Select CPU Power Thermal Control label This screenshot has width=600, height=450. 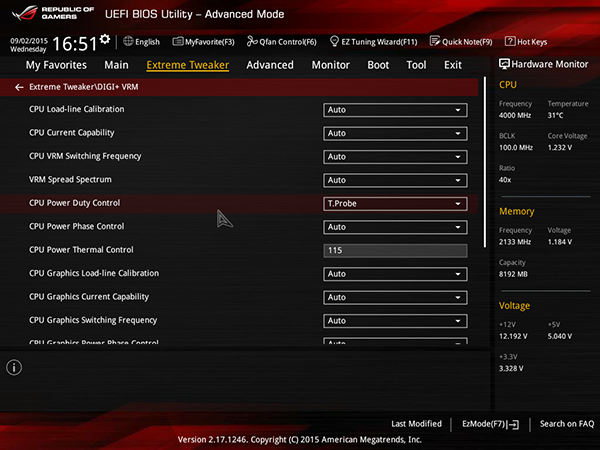coord(81,250)
